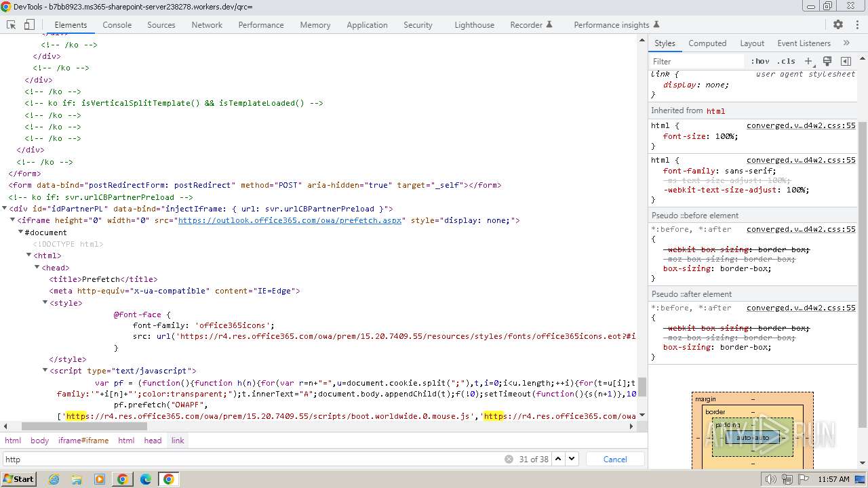Select the link breadcrumb
Screen dimensions: 868x488
click(178, 441)
